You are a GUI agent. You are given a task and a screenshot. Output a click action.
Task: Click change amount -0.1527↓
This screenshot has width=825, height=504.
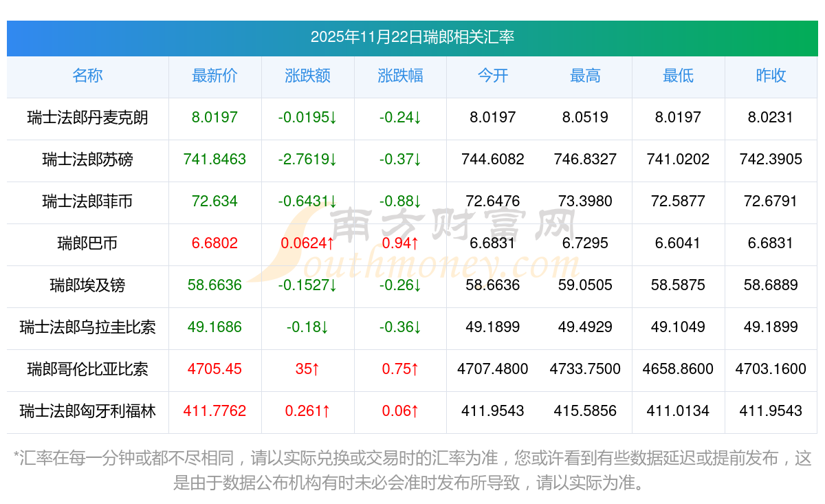pyautogui.click(x=307, y=285)
